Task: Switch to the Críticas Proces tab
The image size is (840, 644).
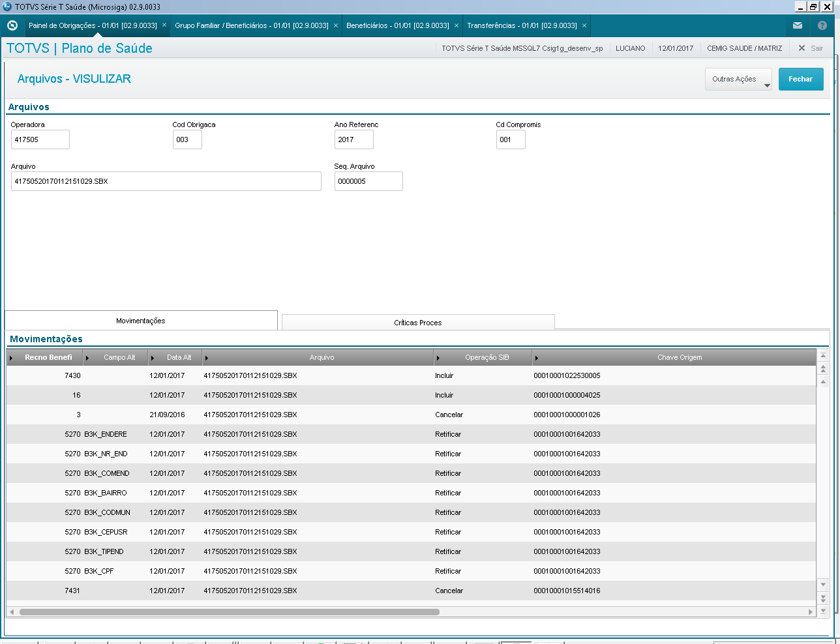Action: (x=418, y=323)
